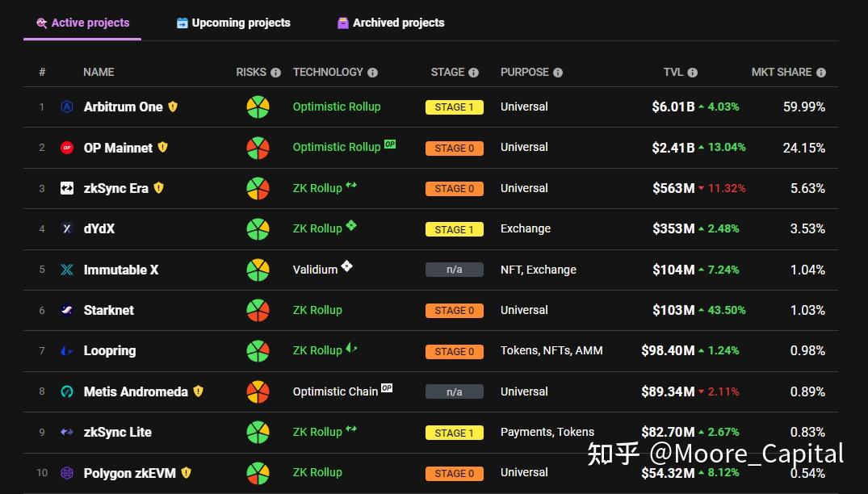This screenshot has height=494, width=868.
Task: Click the yellow shield warning beside zkSync Era
Action: 159,188
